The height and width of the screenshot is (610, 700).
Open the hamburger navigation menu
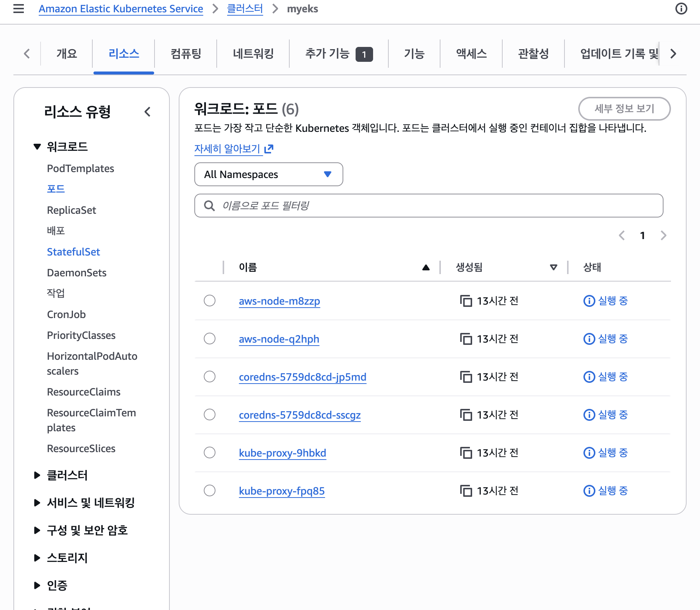18,9
